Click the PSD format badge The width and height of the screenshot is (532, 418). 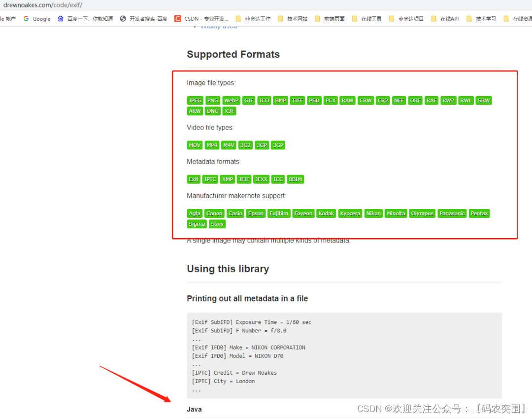click(x=314, y=101)
